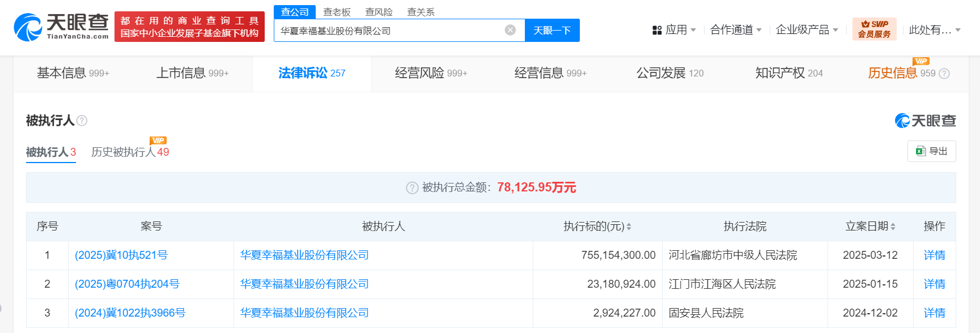Open the TianYanCha logo home page
The height and width of the screenshot is (333, 980).
pos(61,27)
